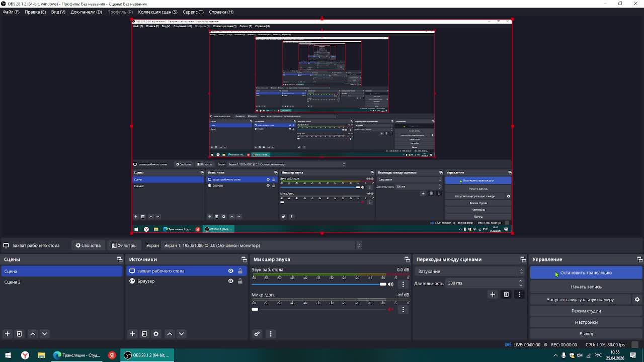This screenshot has width=644, height=362.
Task: Move the selected source down
Action: (x=182, y=334)
